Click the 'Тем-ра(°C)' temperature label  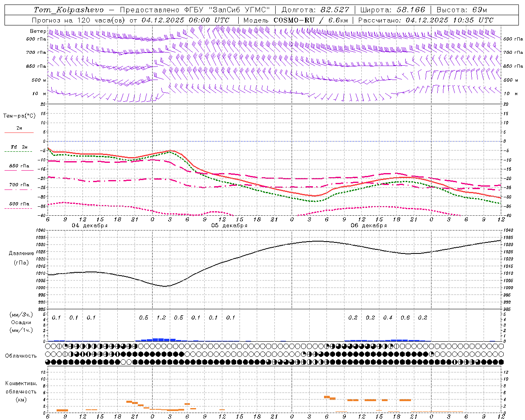(x=20, y=116)
